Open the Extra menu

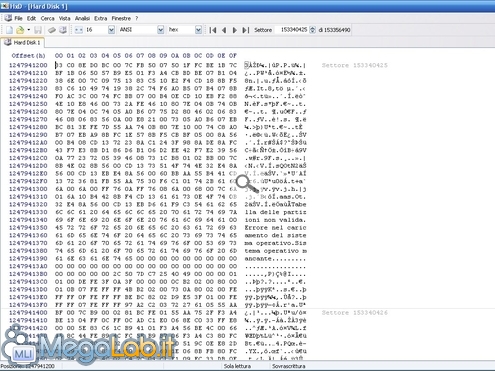(x=100, y=18)
